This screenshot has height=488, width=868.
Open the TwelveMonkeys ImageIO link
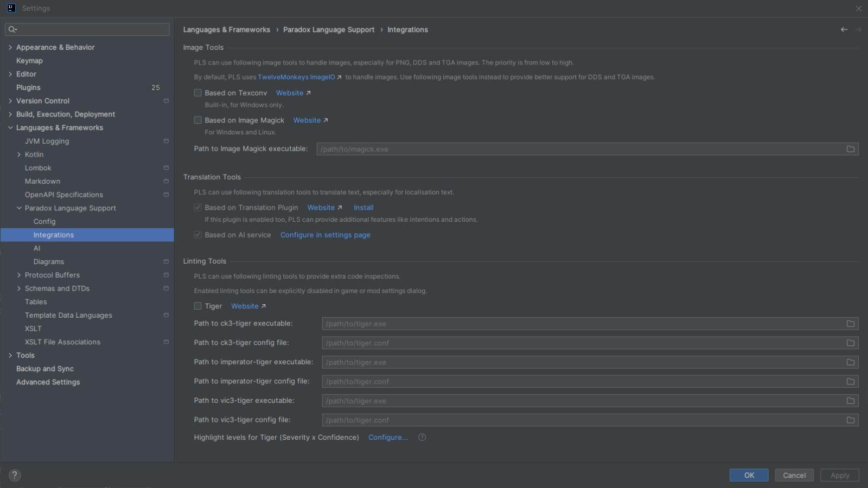297,78
